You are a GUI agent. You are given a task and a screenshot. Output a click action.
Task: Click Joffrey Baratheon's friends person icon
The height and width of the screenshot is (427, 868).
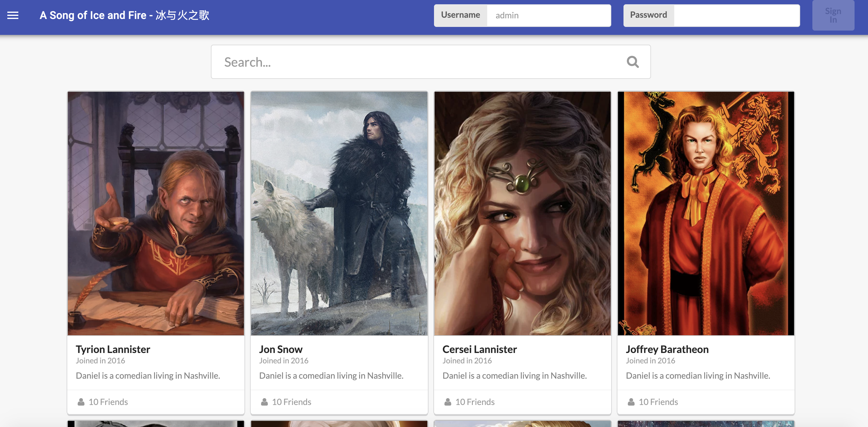point(631,402)
